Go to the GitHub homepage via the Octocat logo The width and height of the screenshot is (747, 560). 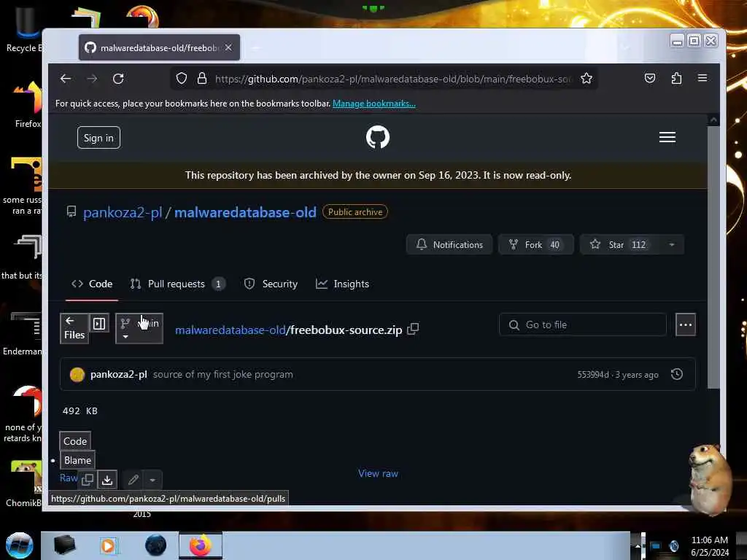378,137
